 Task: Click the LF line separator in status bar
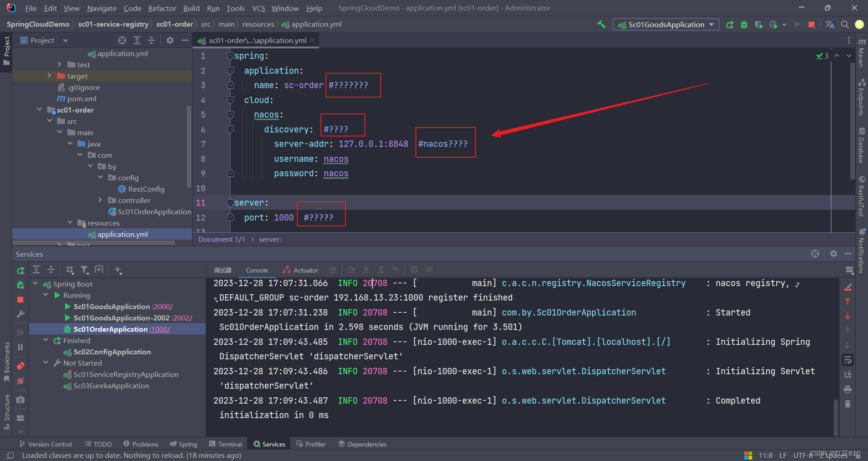tap(783, 455)
